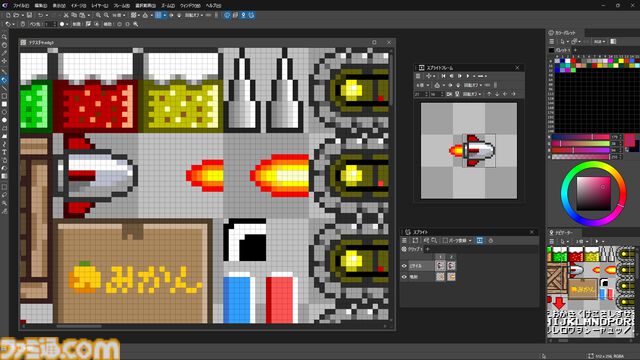Zoom in with the plus magnifier icon

98,15
